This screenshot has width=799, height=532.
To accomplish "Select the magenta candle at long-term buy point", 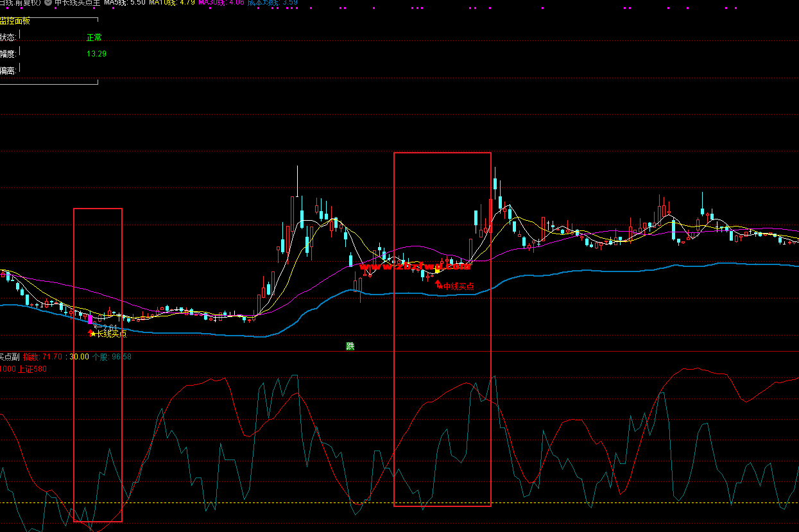I will (x=90, y=319).
